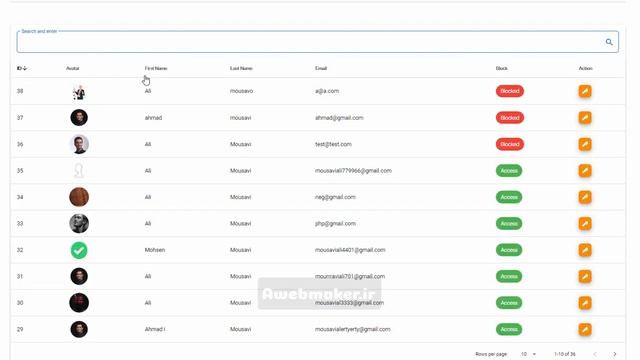
Task: Click Access badge for php@gmail.com
Action: coord(509,223)
